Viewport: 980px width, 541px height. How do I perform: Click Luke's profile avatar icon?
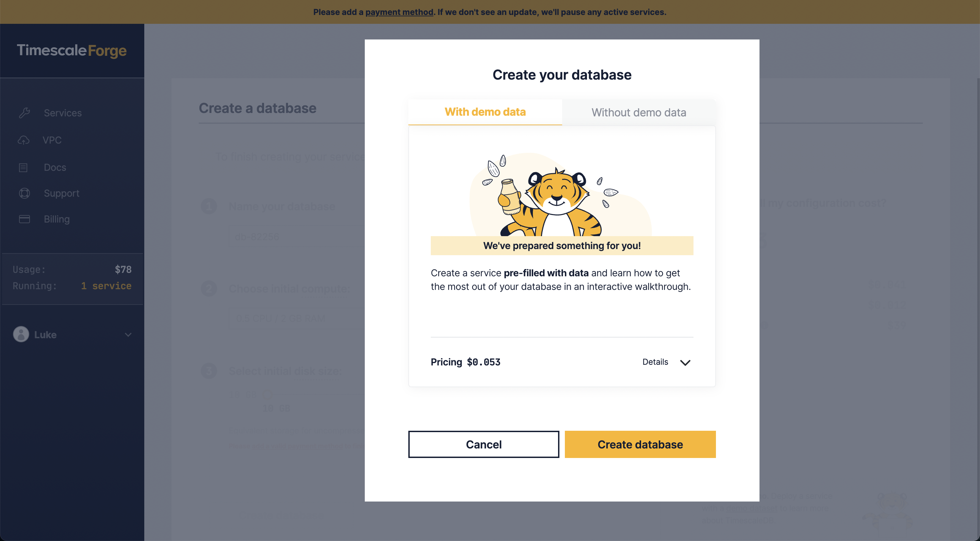(20, 334)
